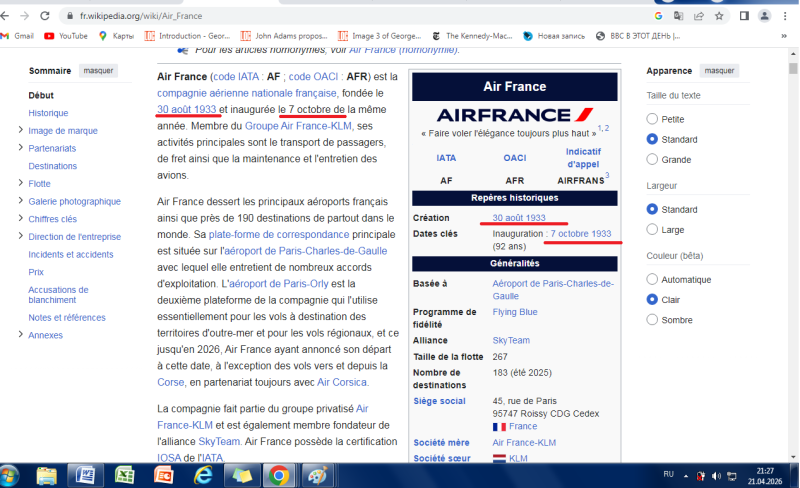Launch Excel from the taskbar
800x488 pixels.
[124, 474]
